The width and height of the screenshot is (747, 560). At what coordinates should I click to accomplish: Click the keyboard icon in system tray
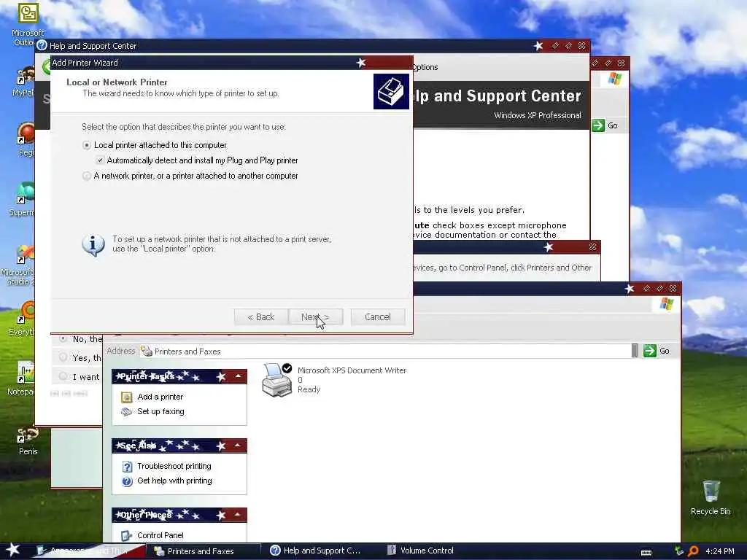coord(646,552)
